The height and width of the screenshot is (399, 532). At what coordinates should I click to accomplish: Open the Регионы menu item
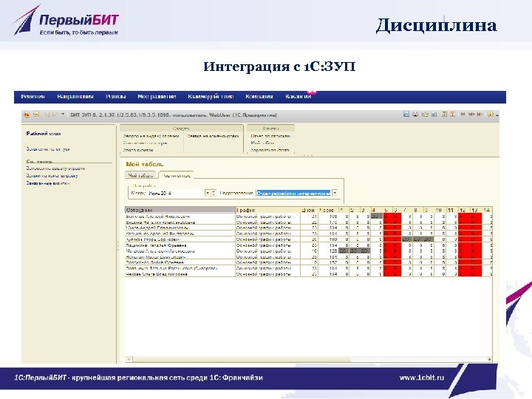pos(116,97)
